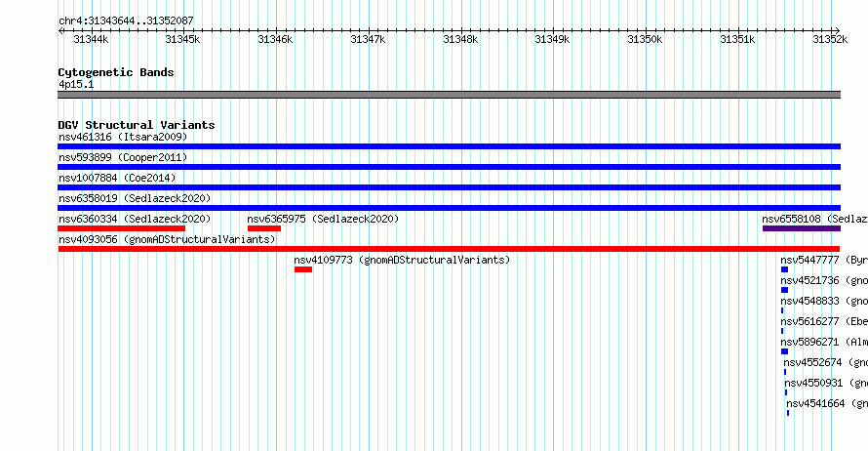Open nsv6360334 (Sedlazeck2020) label
Screen dimensions: 868x451
[x=135, y=219]
